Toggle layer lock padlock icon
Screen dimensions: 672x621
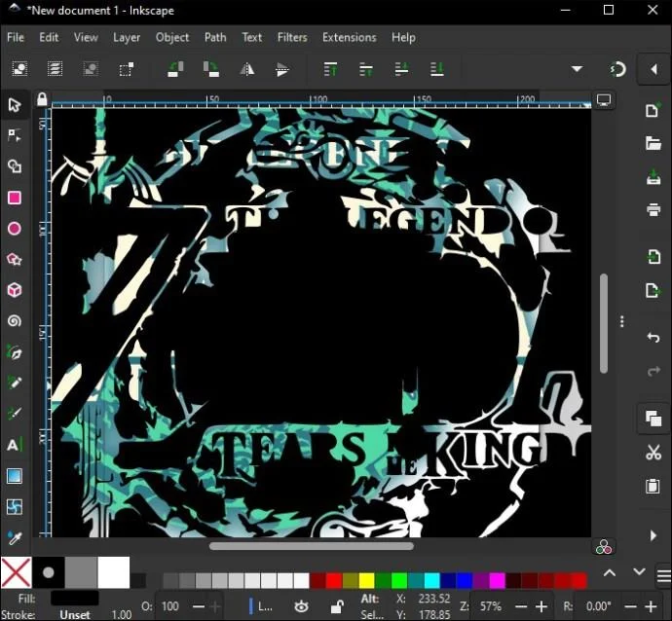tap(337, 606)
